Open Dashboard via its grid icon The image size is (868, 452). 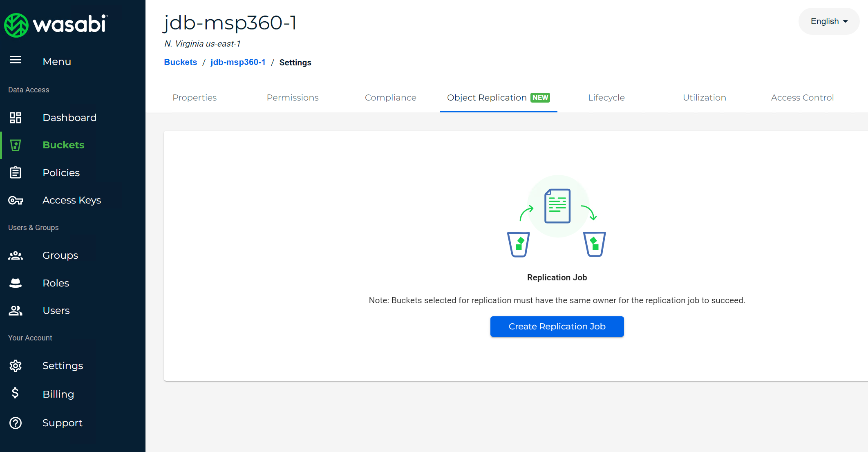coord(16,118)
